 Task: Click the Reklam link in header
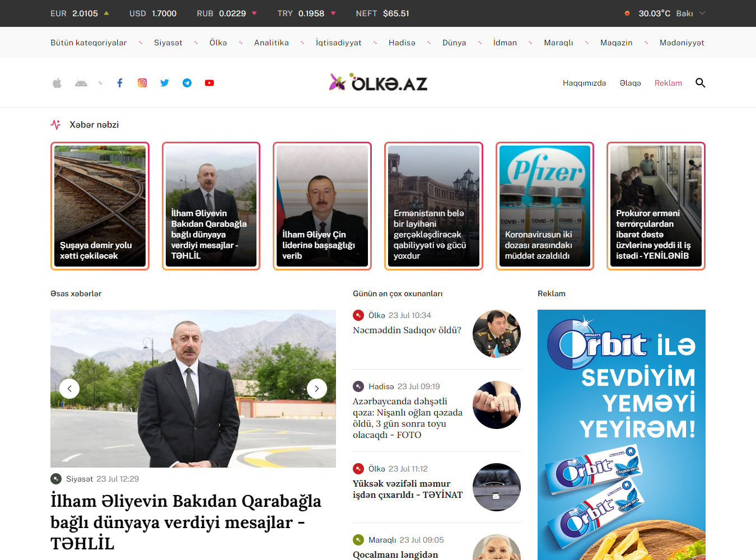click(668, 83)
